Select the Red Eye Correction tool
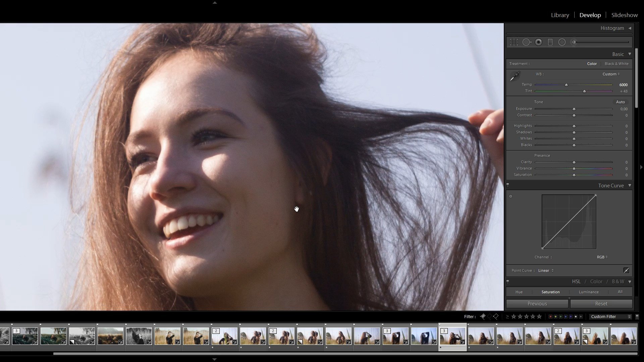Screen dimensions: 644x362 coord(538,42)
